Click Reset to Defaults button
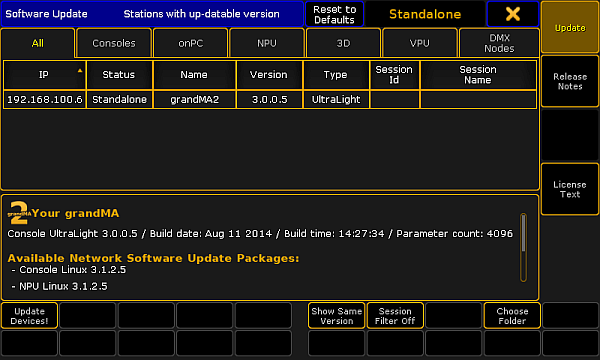Viewport: 600px width, 360px height. click(x=334, y=14)
